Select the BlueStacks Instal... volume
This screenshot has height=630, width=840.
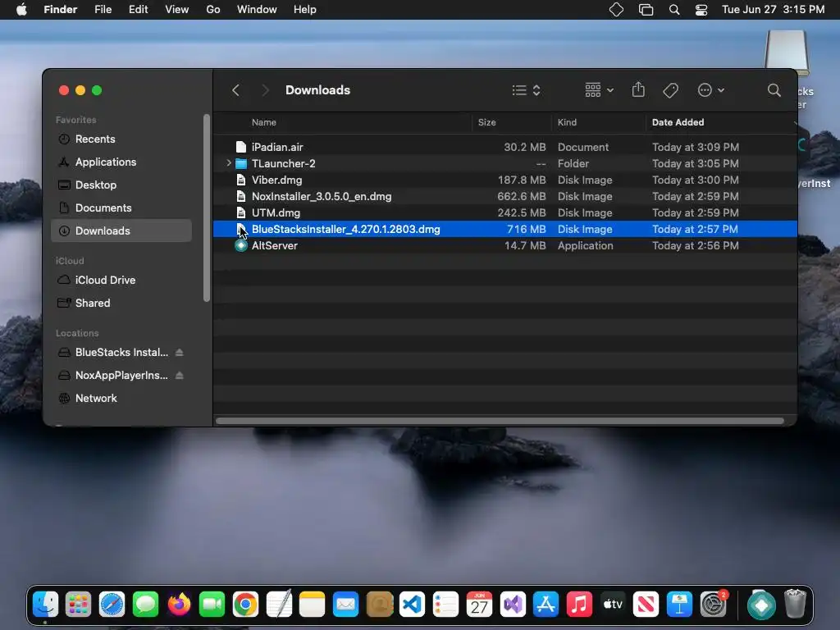[121, 352]
